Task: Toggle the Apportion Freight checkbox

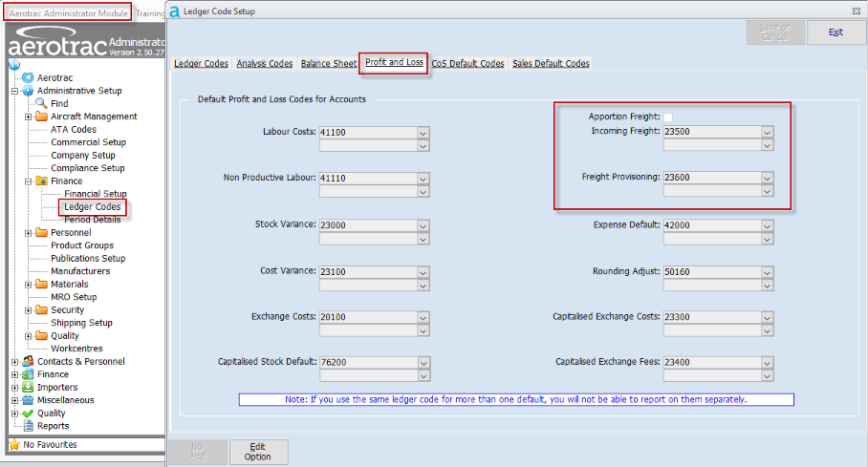Action: [668, 117]
